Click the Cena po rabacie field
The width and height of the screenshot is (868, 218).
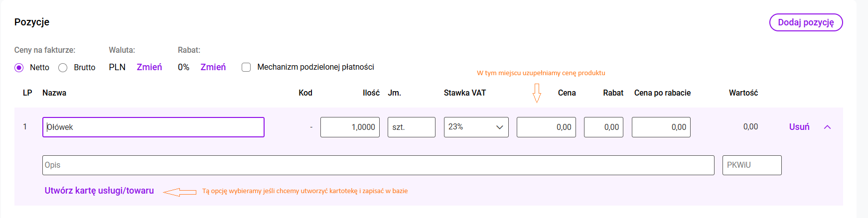[661, 127]
